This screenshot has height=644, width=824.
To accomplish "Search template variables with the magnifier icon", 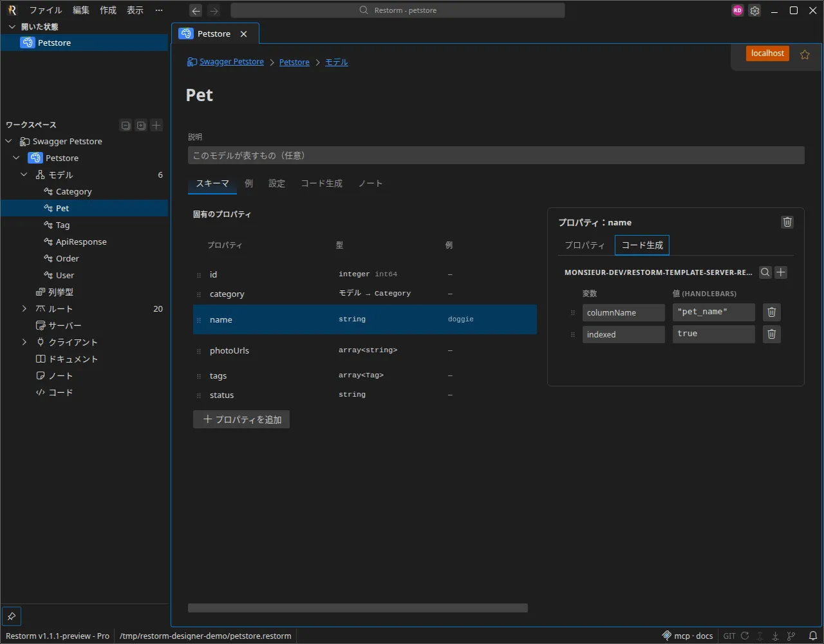I will (x=765, y=272).
